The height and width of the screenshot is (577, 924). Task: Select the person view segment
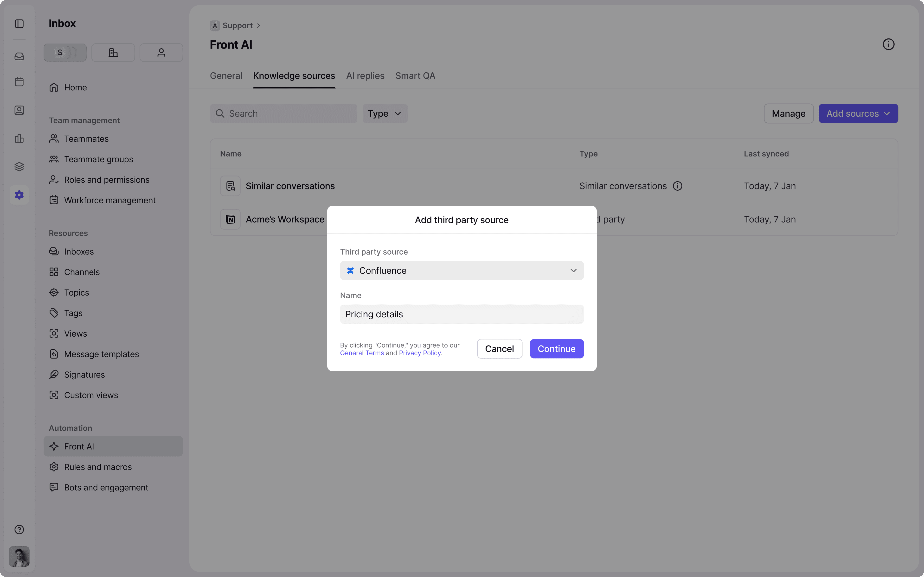click(x=161, y=53)
